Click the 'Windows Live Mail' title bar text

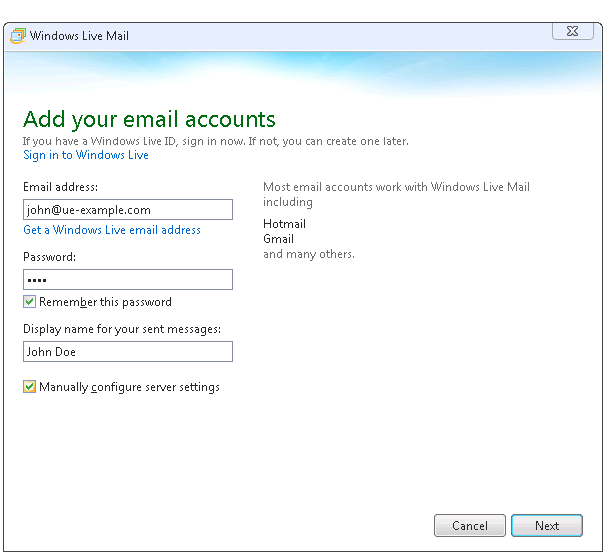pos(79,36)
